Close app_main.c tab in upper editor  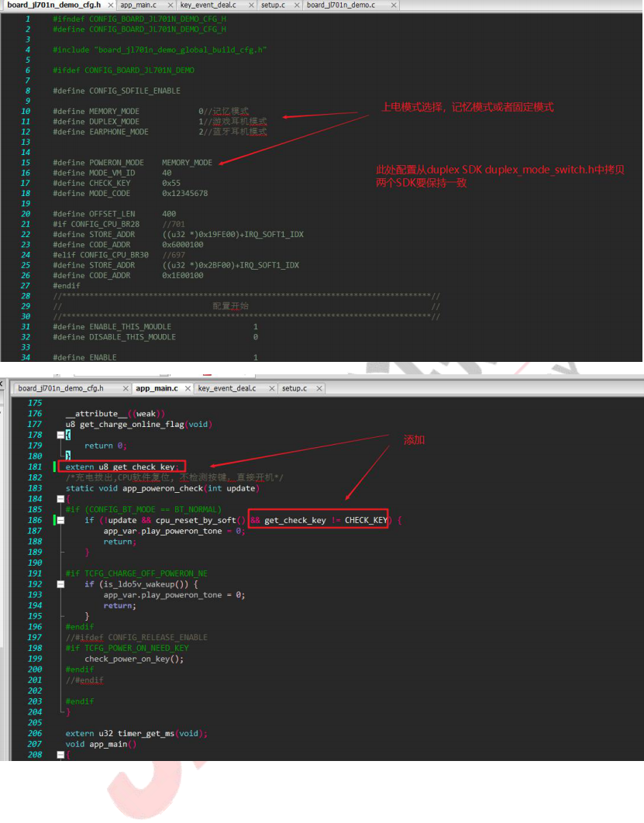click(170, 5)
